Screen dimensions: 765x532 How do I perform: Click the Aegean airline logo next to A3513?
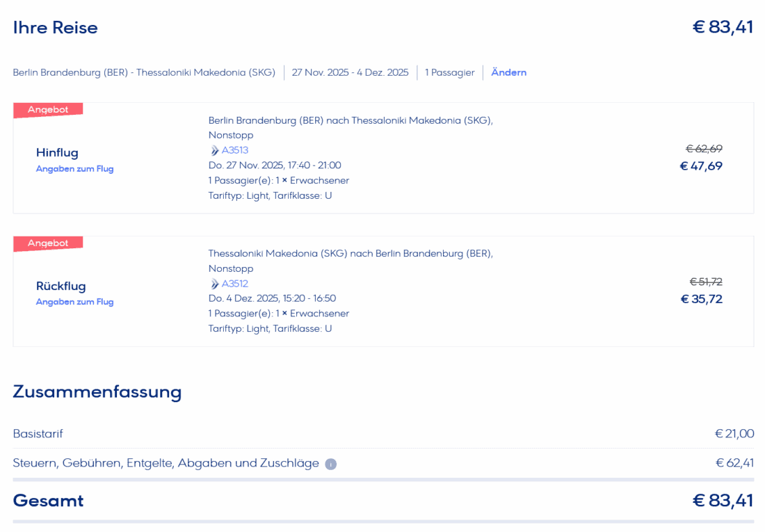(x=214, y=150)
